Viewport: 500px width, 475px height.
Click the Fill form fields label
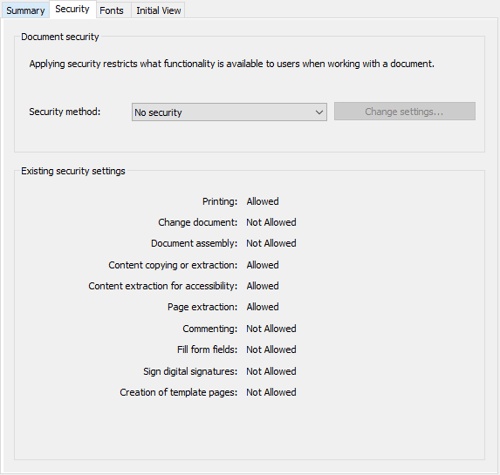[207, 349]
